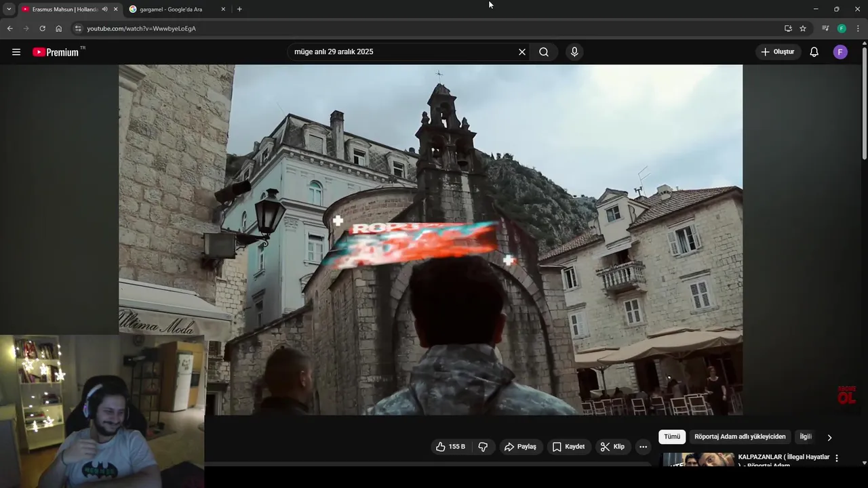Image resolution: width=868 pixels, height=488 pixels.
Task: Open the Chrome three-dot menu
Action: (858, 28)
